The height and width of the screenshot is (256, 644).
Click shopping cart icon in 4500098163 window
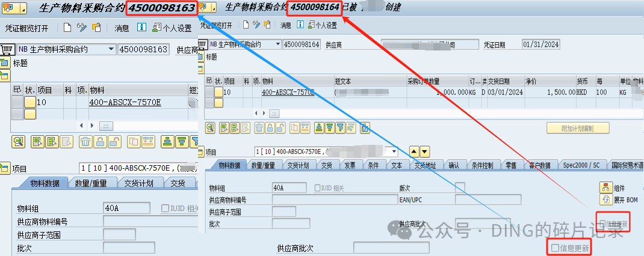tap(6, 49)
